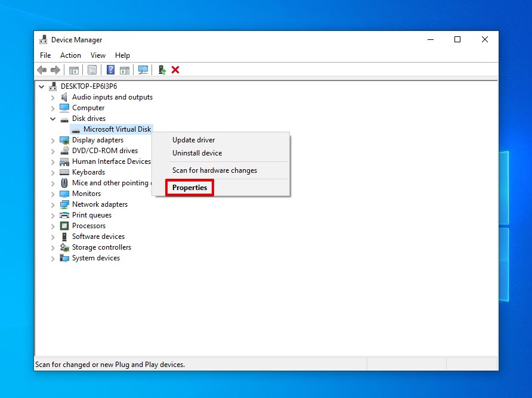Open the Properties toolbar icon
This screenshot has height=398, width=532.
pos(92,70)
